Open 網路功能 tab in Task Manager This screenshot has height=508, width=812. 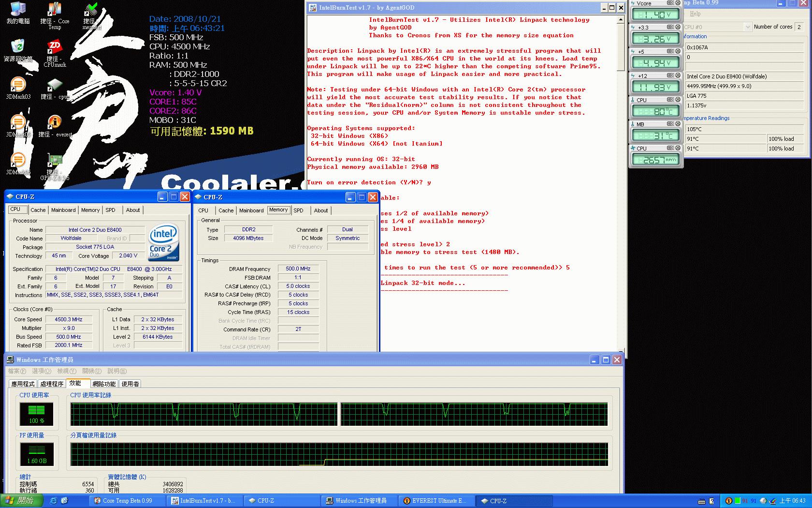tap(104, 384)
